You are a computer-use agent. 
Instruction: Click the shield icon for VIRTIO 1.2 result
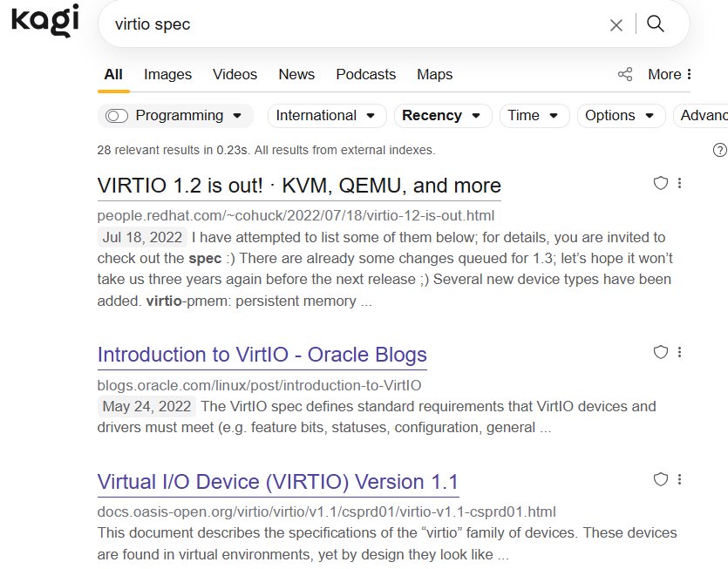coord(661,183)
